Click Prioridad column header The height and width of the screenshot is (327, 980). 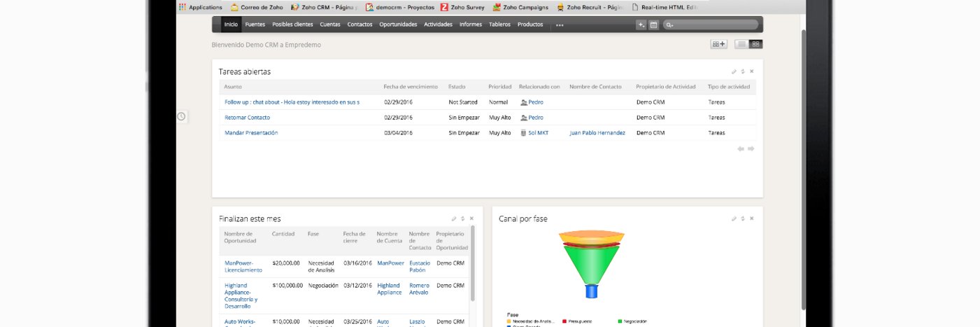pos(500,87)
